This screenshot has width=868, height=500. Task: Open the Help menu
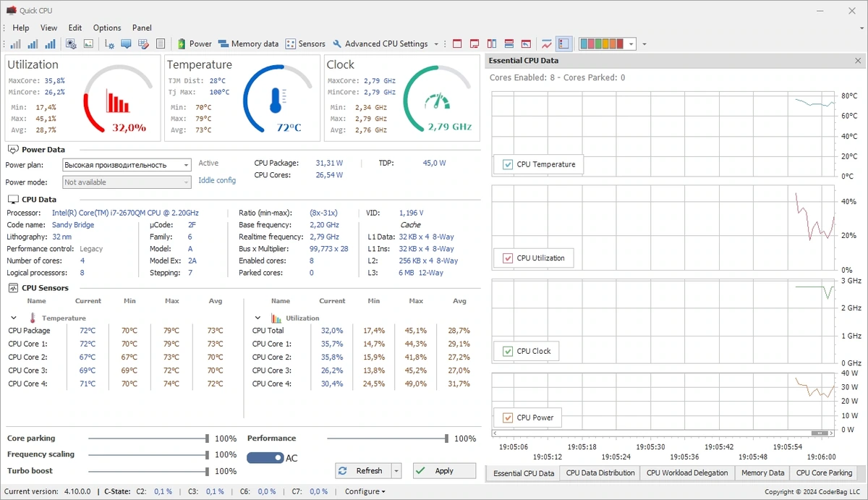(x=21, y=27)
